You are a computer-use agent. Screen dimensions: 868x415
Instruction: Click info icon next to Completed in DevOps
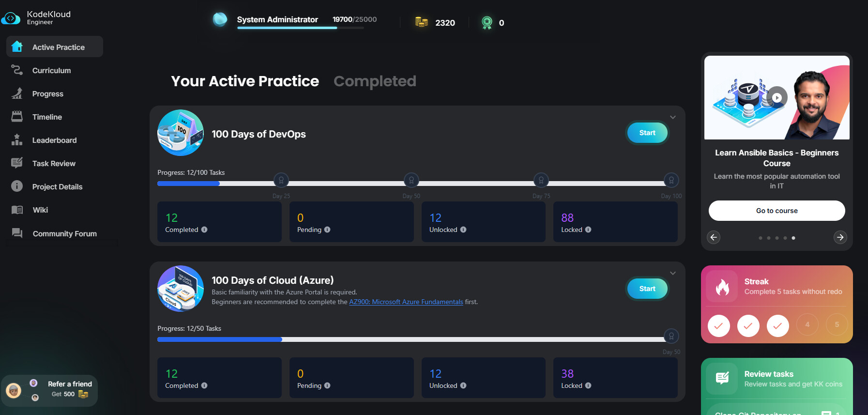coord(204,230)
